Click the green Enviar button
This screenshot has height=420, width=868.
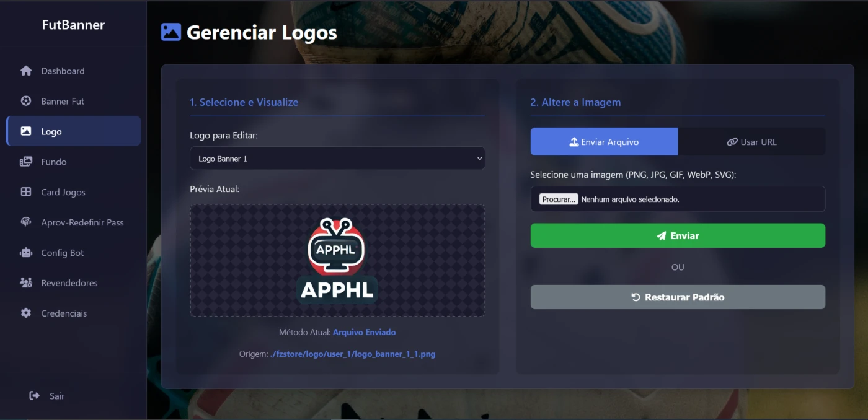tap(678, 236)
